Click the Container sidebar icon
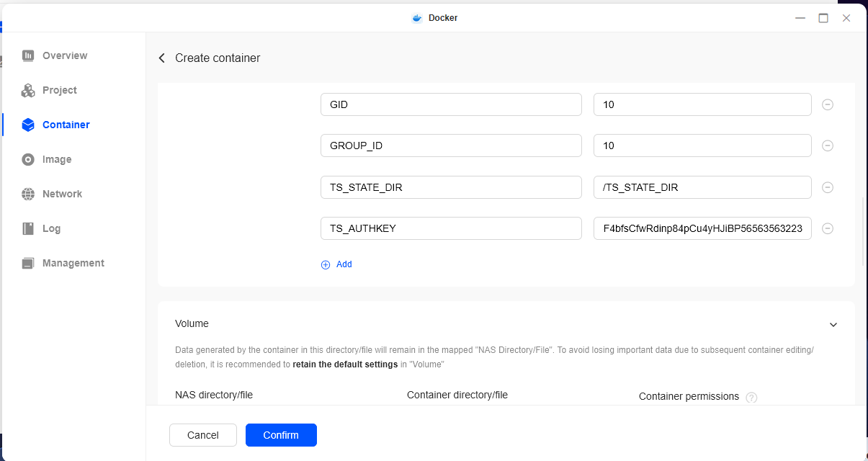This screenshot has width=868, height=461. tap(29, 124)
